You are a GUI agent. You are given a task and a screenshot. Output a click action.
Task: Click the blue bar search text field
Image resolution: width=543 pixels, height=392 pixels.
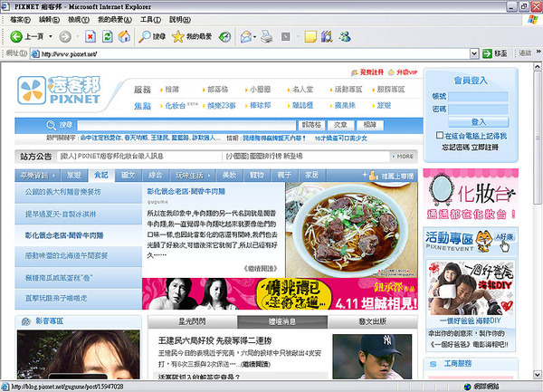(x=186, y=125)
